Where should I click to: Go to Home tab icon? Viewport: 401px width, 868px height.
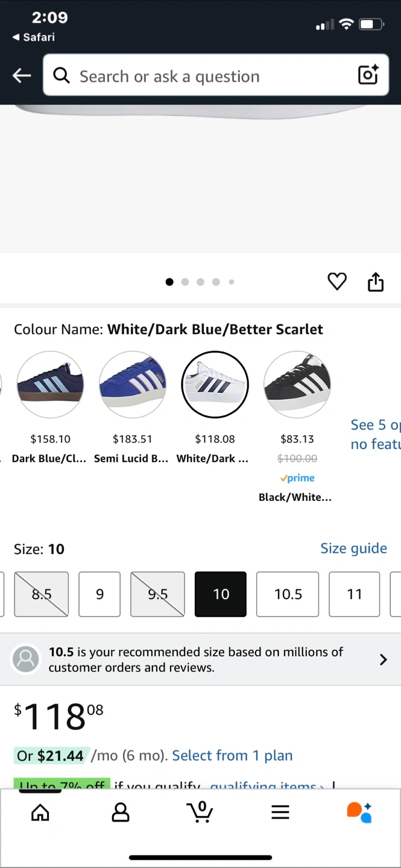[40, 813]
